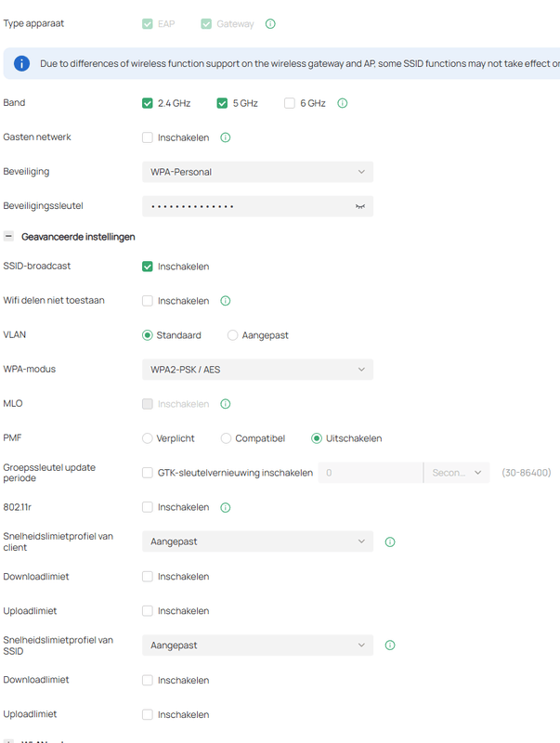Screen dimensions: 560x743
Task: Click info icon next to Gasten netwerk
Action: point(225,137)
